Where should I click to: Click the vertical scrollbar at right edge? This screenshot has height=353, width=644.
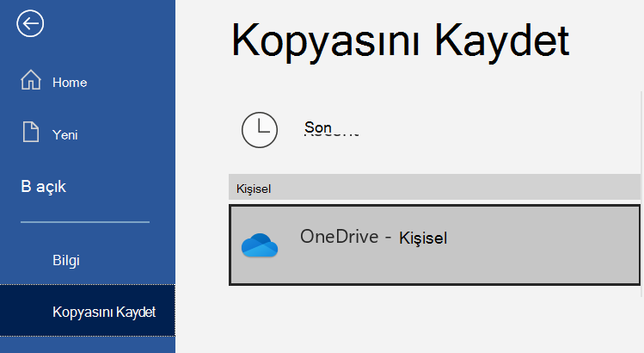[x=642, y=194]
